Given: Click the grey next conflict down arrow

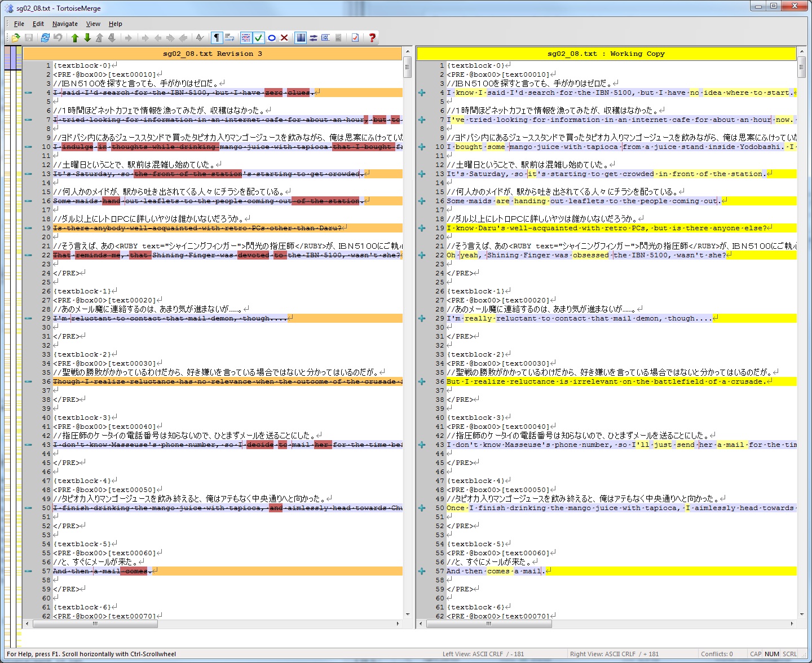Looking at the screenshot, I should [112, 38].
